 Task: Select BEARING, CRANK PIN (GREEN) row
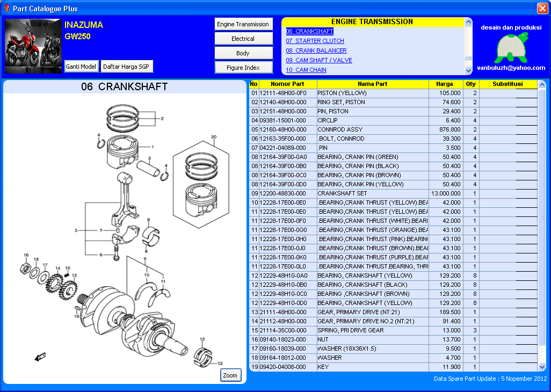coord(393,157)
